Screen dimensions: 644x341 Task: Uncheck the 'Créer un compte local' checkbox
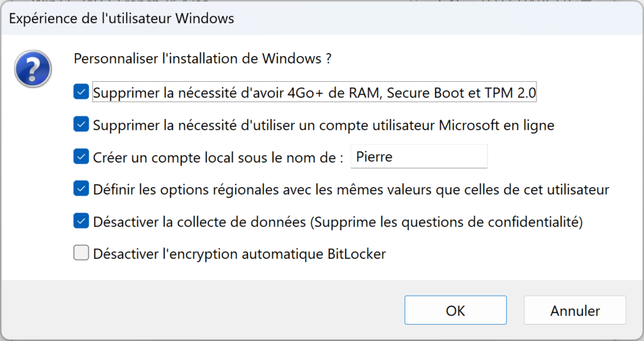(81, 157)
